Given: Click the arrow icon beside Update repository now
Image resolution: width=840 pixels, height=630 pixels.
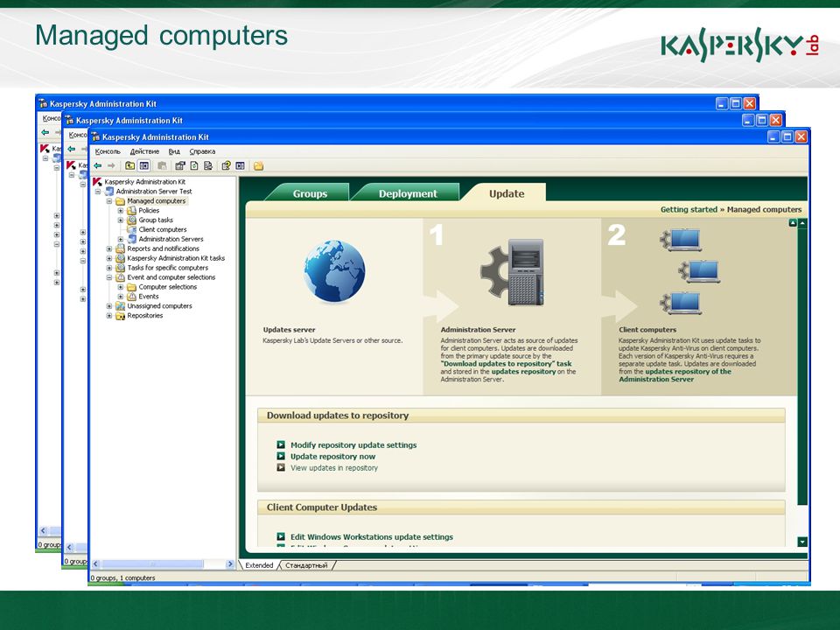Looking at the screenshot, I should (x=281, y=457).
